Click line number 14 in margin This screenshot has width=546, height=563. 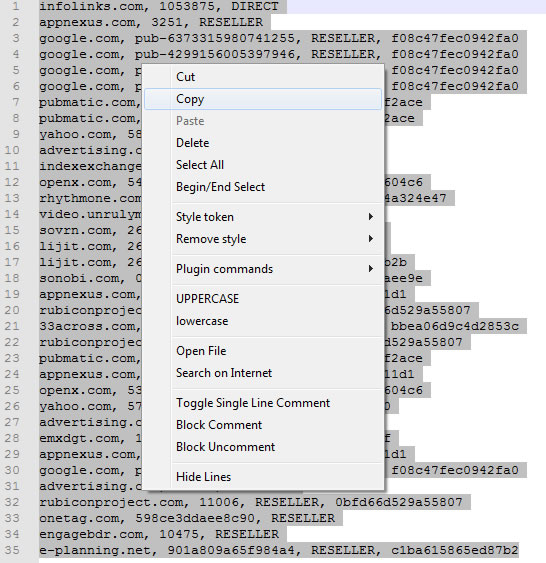[12, 214]
